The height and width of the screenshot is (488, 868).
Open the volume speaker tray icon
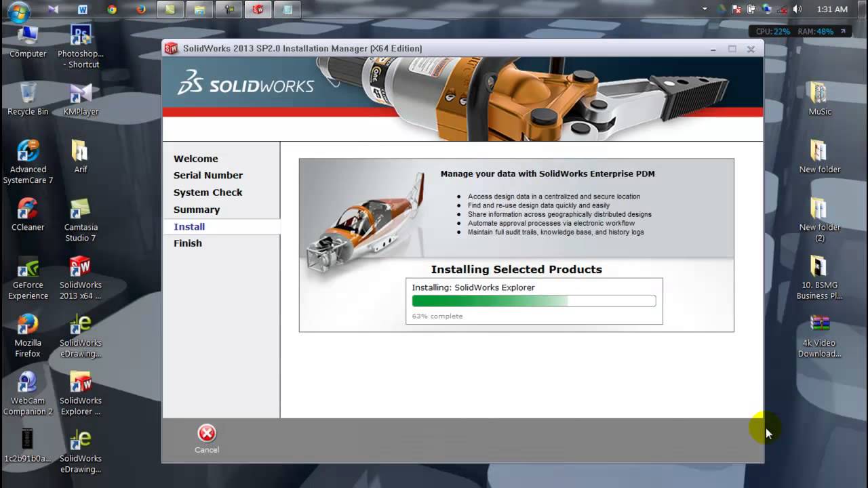[797, 9]
